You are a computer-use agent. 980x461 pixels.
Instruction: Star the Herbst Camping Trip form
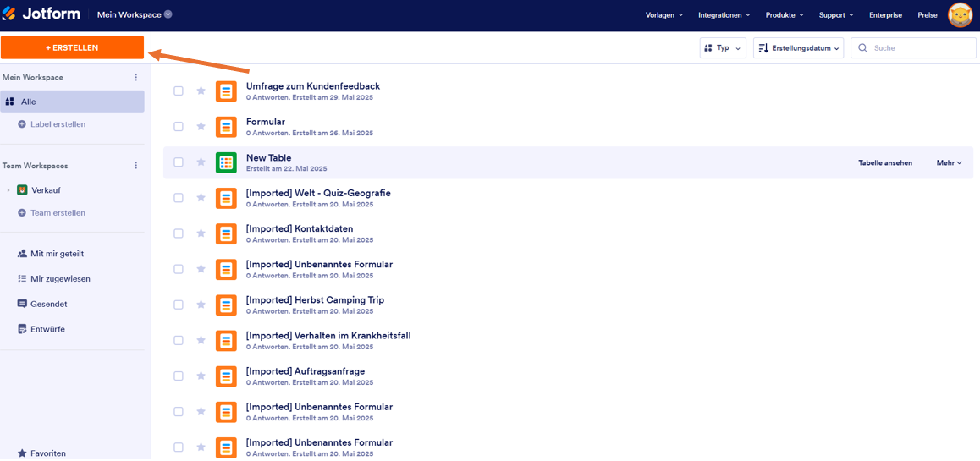point(201,305)
